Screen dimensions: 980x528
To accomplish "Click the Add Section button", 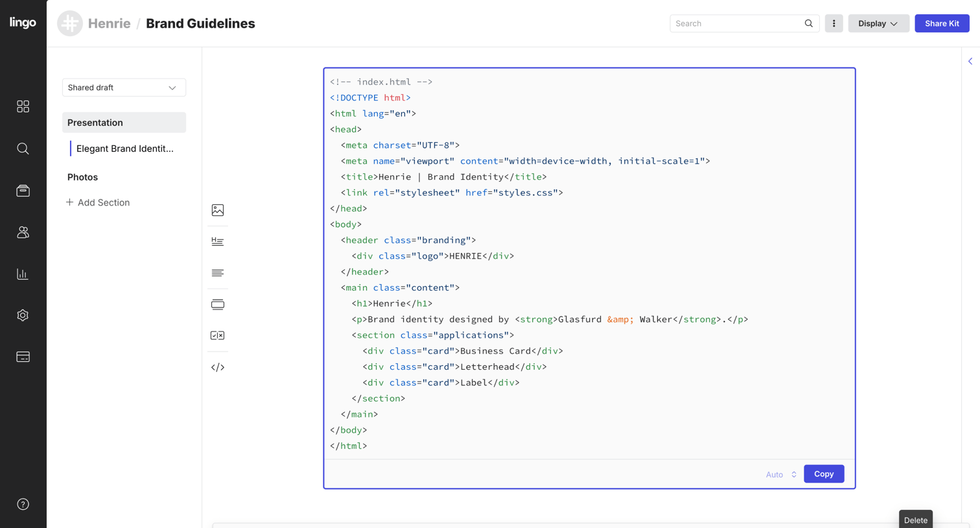I will point(97,202).
